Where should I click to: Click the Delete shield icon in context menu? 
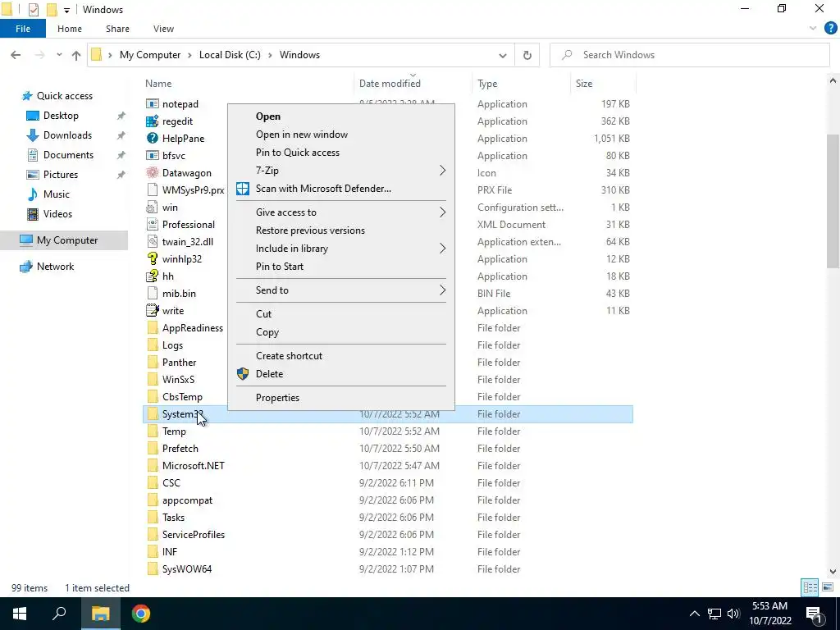point(243,374)
